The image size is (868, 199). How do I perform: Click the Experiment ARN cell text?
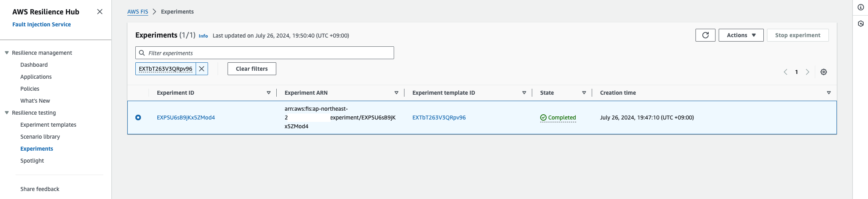(x=340, y=117)
